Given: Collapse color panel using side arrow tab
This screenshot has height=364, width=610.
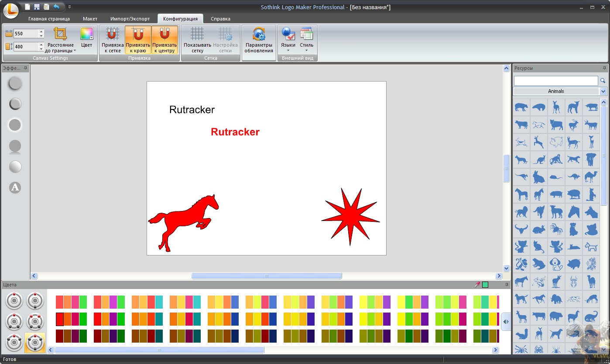Looking at the screenshot, I should (506, 322).
